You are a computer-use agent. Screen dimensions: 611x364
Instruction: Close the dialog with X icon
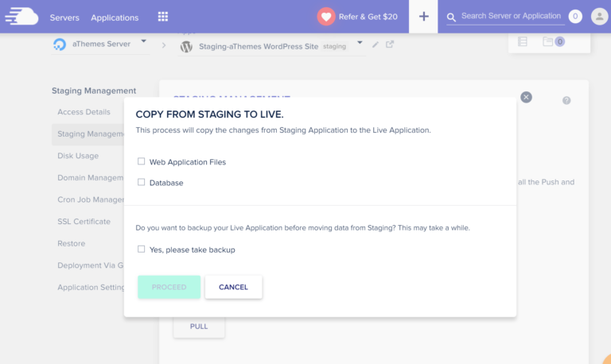coord(526,97)
